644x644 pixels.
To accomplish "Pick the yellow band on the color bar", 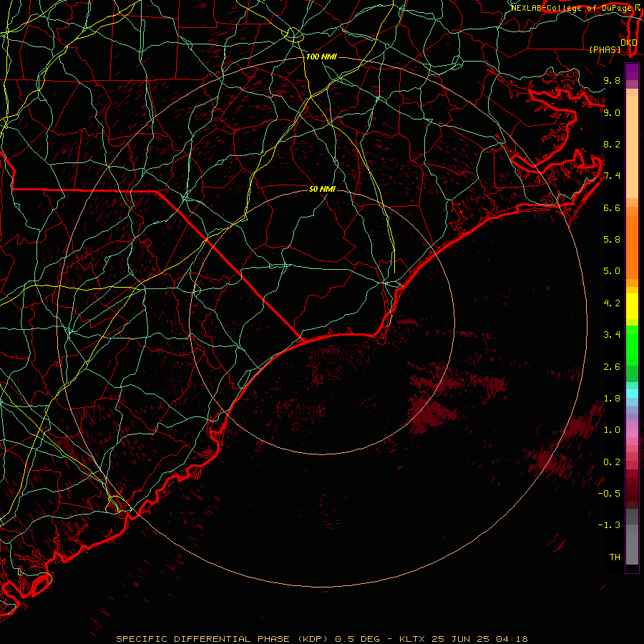I will point(632,306).
